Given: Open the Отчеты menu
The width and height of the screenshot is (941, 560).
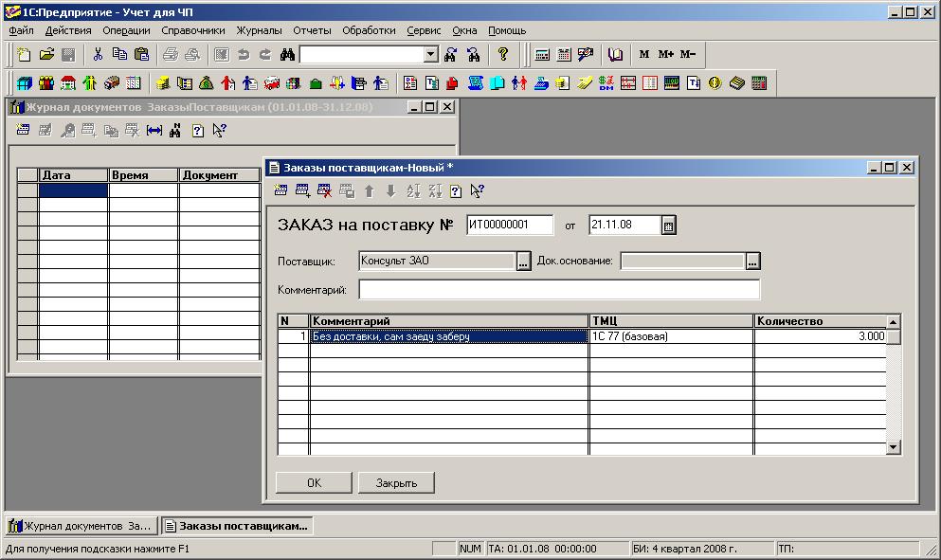Looking at the screenshot, I should pyautogui.click(x=312, y=30).
